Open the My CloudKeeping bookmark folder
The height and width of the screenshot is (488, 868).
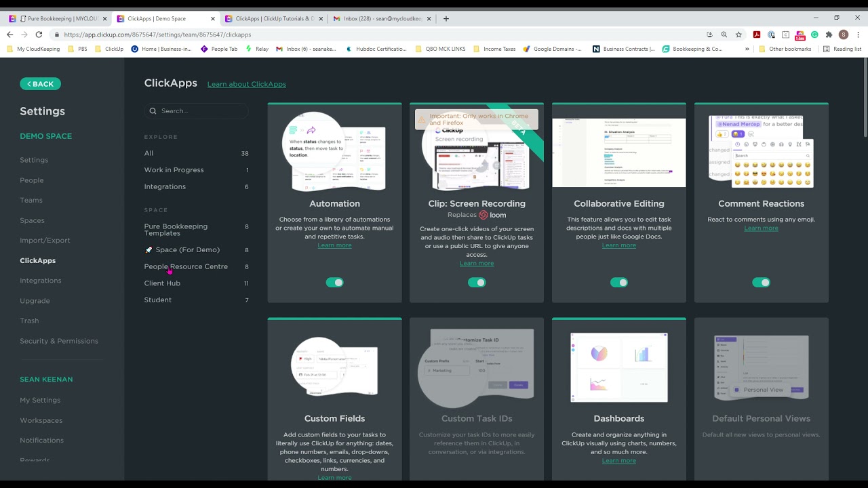[33, 49]
